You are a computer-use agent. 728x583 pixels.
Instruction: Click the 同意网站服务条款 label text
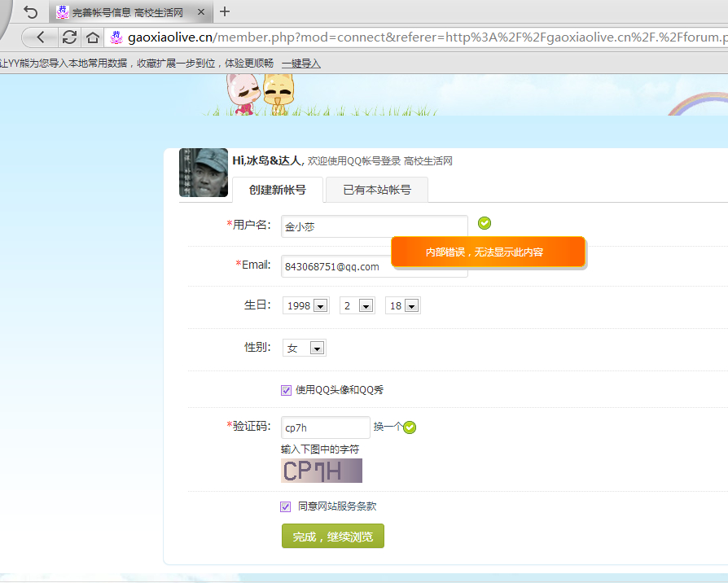pyautogui.click(x=337, y=506)
